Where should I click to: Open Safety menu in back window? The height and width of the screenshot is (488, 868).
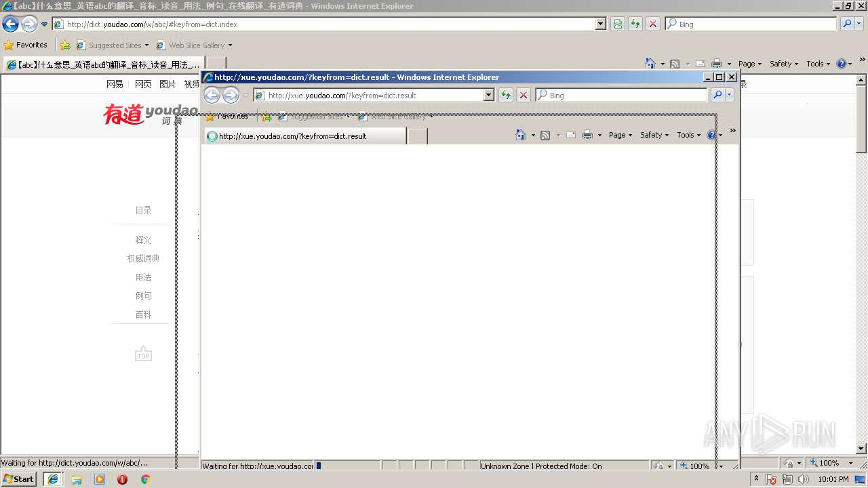tap(784, 64)
